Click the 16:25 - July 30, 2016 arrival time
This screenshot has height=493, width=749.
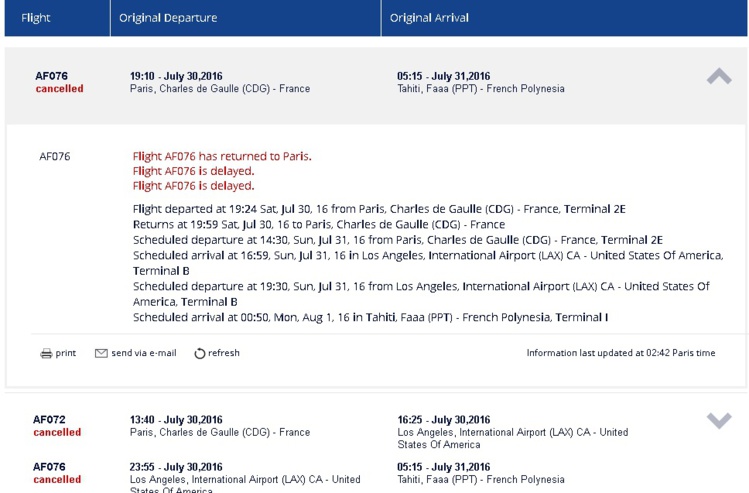(x=443, y=420)
